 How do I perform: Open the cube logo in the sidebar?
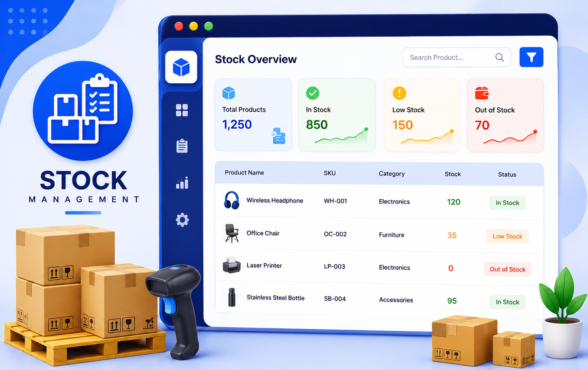[x=181, y=67]
